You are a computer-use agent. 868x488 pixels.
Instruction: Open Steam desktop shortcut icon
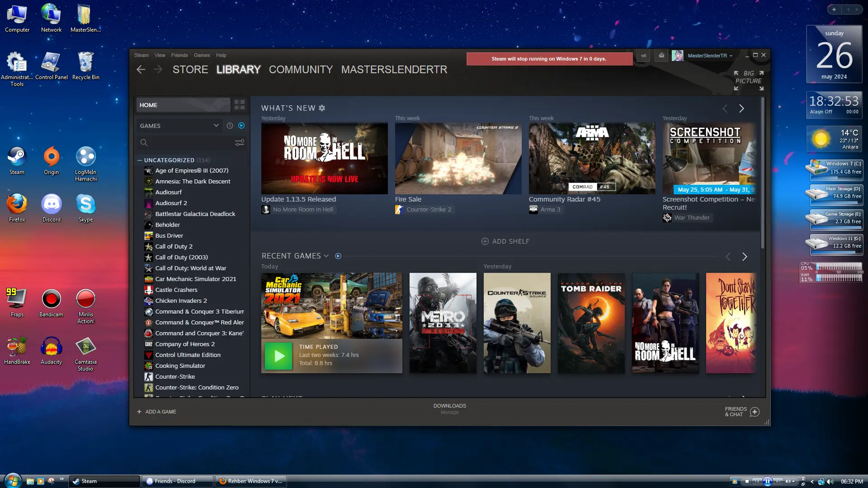tap(17, 161)
